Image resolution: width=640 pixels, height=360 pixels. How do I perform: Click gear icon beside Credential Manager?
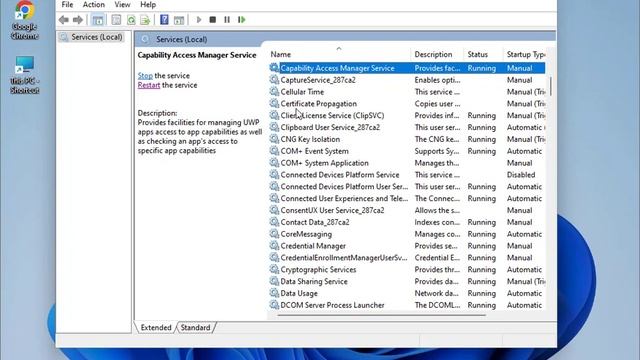pos(274,246)
